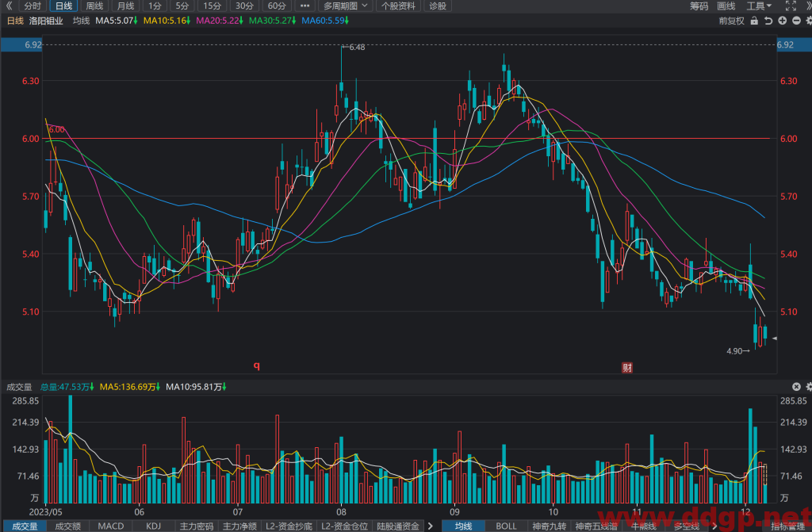The height and width of the screenshot is (532, 812).
Task: Select the 分时 intraday tab
Action: click(x=32, y=6)
